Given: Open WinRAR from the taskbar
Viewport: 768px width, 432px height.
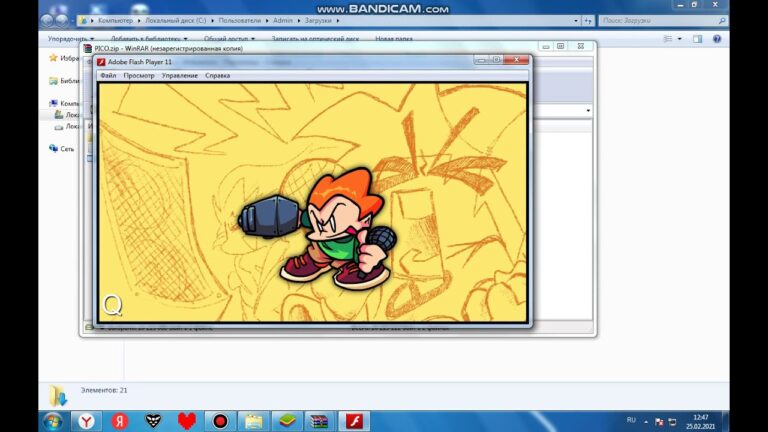Looking at the screenshot, I should [x=320, y=421].
